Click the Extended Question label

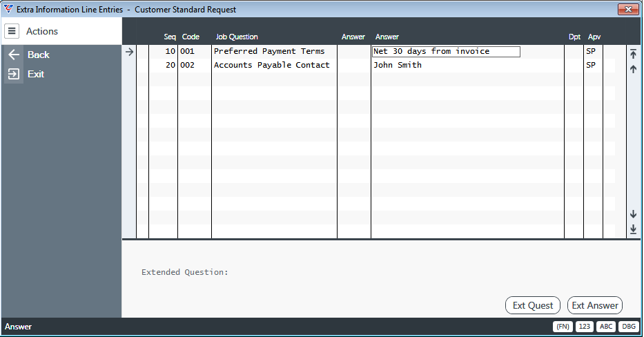[x=185, y=272]
